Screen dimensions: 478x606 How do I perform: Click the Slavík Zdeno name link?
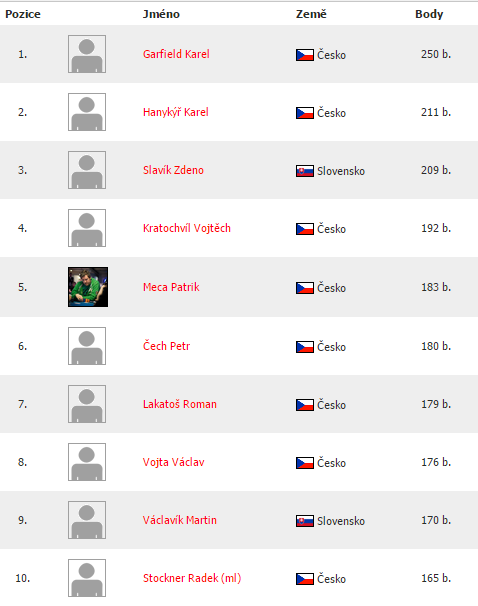pos(173,170)
